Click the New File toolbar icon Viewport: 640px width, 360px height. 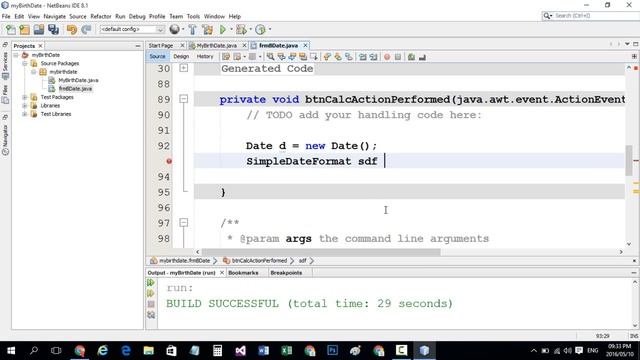[x=11, y=29]
